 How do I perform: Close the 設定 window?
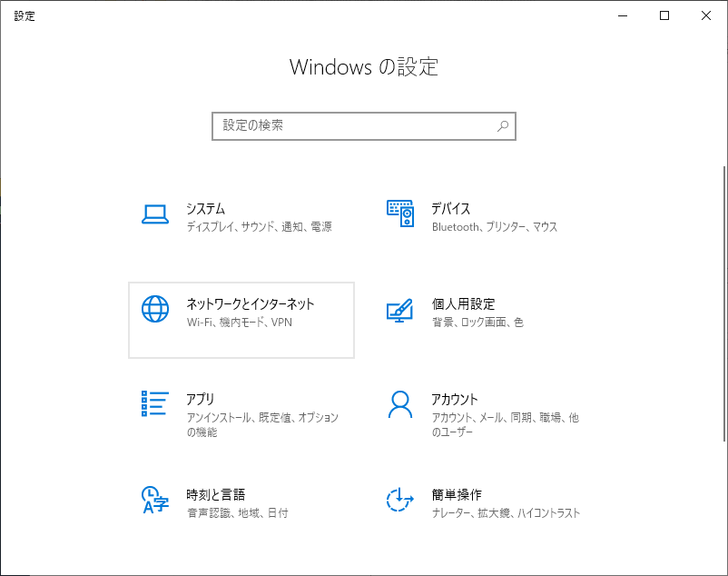point(706,15)
